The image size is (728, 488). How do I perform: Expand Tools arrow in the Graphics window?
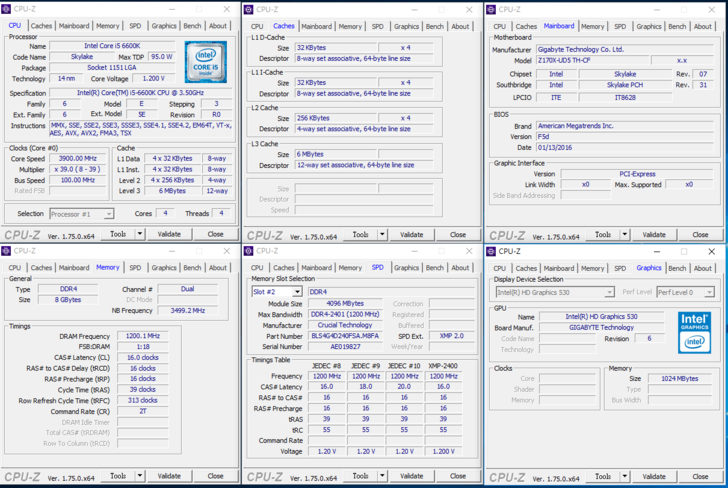coord(625,477)
